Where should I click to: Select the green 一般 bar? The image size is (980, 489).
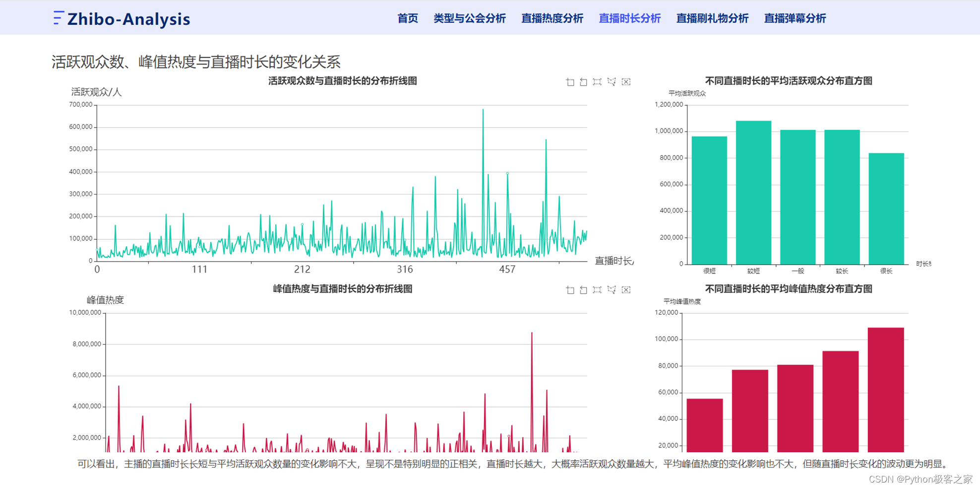pyautogui.click(x=797, y=197)
